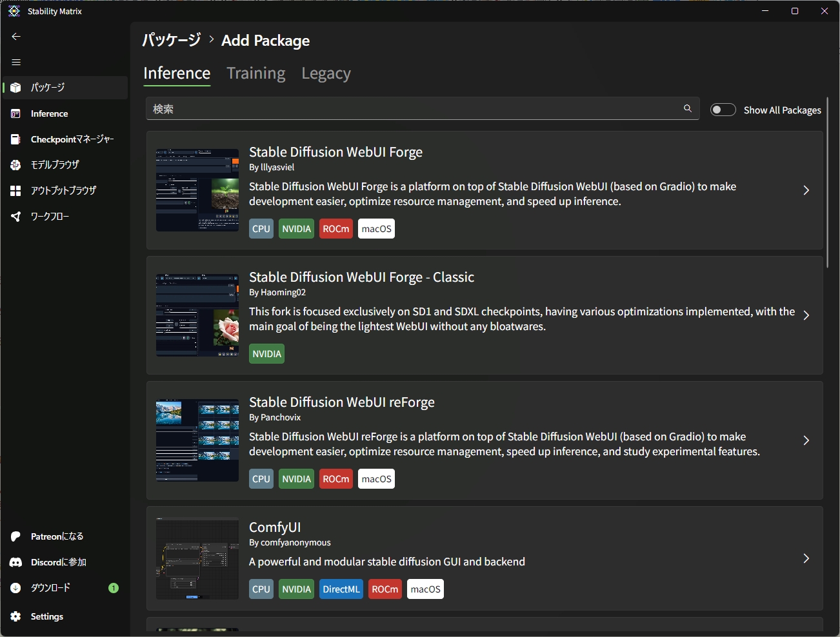840x637 pixels.
Task: Click ComfyUI package title
Action: coord(275,527)
